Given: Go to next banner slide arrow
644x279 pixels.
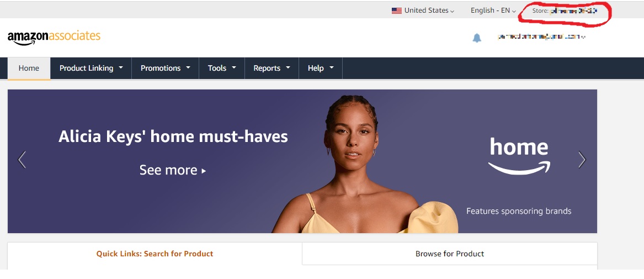Looking at the screenshot, I should [x=582, y=160].
